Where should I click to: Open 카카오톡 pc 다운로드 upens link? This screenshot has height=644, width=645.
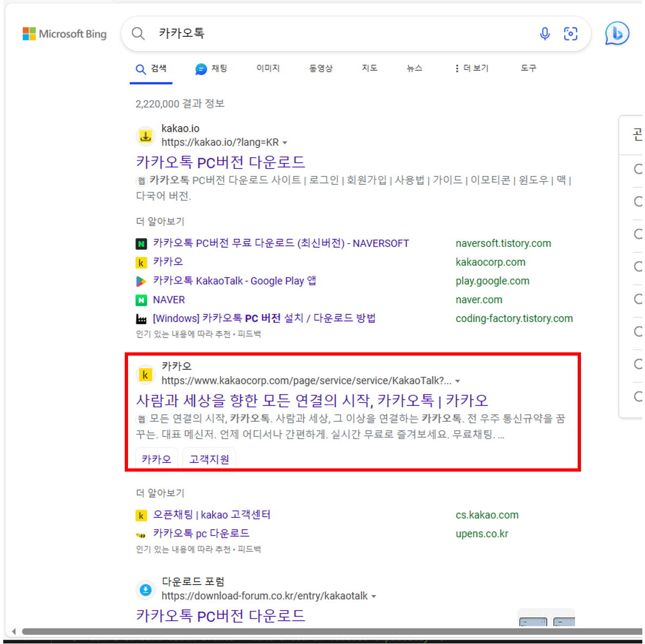point(201,533)
